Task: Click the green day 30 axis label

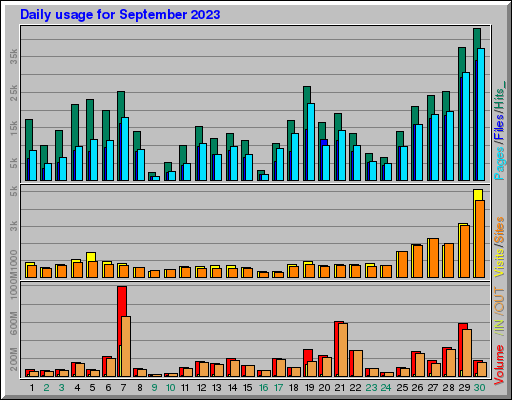Action: pos(479,388)
